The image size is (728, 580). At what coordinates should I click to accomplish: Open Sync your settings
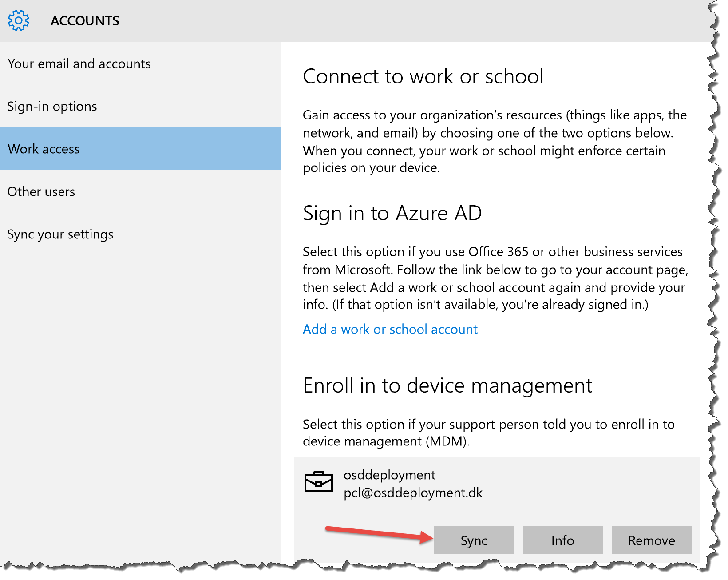(x=60, y=234)
